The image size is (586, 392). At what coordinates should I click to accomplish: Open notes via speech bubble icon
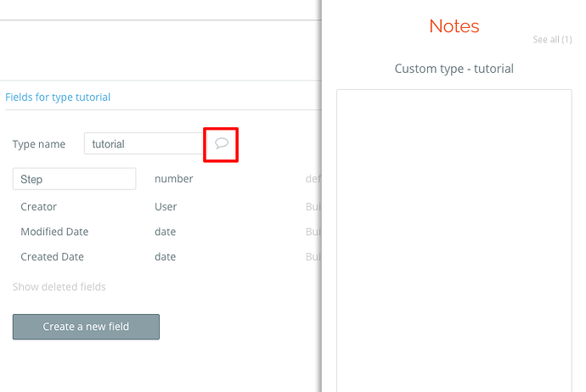[222, 143]
